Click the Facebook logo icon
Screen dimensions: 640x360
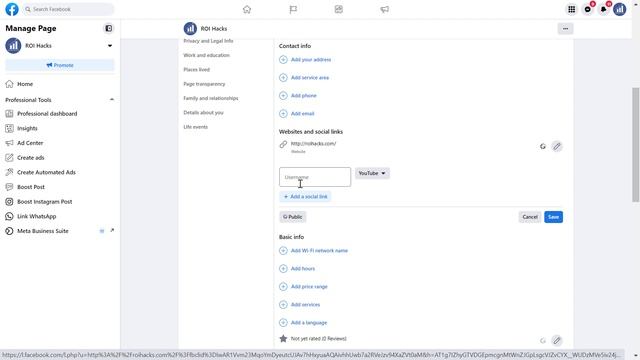tap(12, 9)
